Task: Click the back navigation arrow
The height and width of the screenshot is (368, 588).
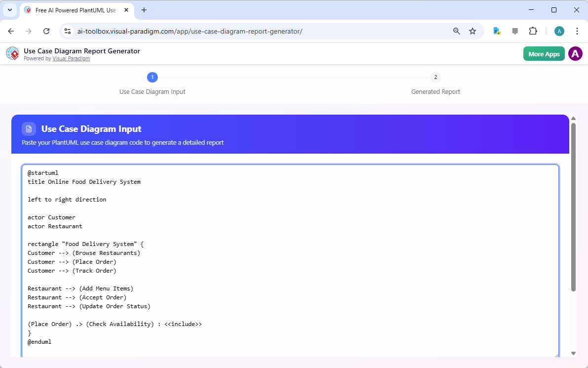Action: [11, 31]
